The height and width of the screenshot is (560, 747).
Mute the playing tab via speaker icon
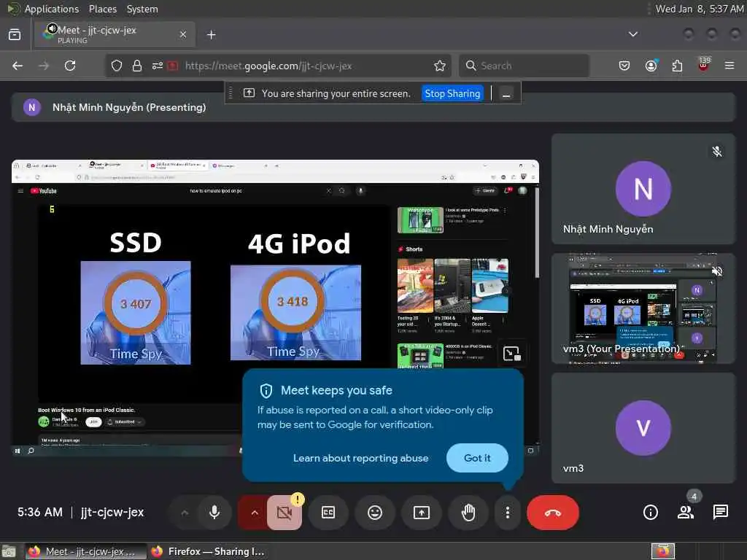click(52, 28)
